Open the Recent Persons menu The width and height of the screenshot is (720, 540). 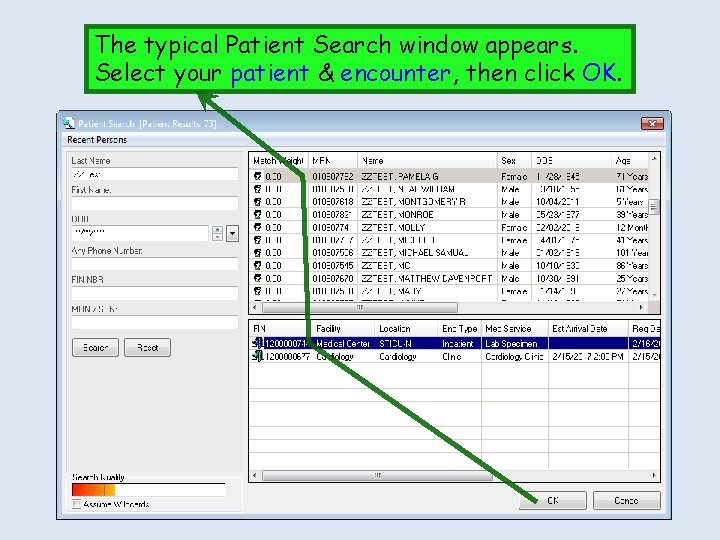[x=97, y=140]
